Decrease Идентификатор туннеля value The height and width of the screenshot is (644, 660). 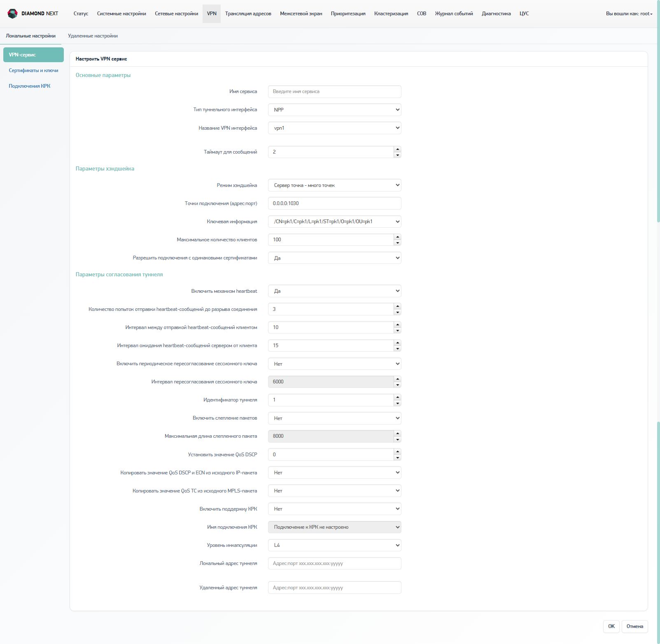pyautogui.click(x=397, y=403)
